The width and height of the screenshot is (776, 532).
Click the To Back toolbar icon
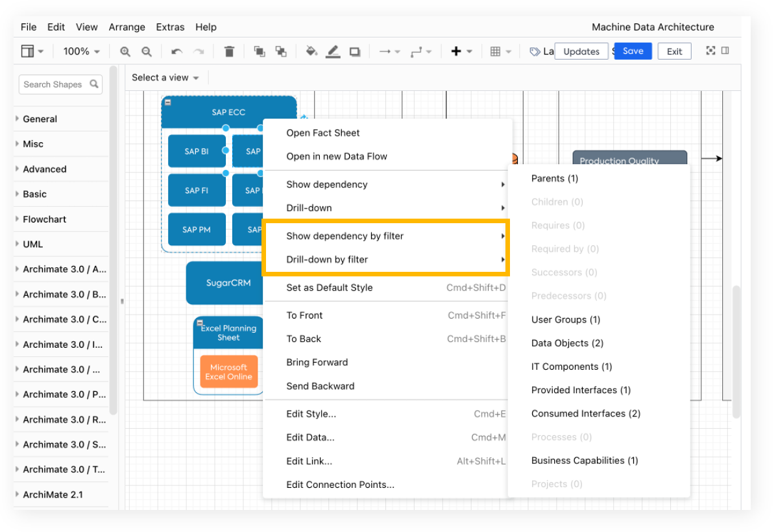pos(281,51)
